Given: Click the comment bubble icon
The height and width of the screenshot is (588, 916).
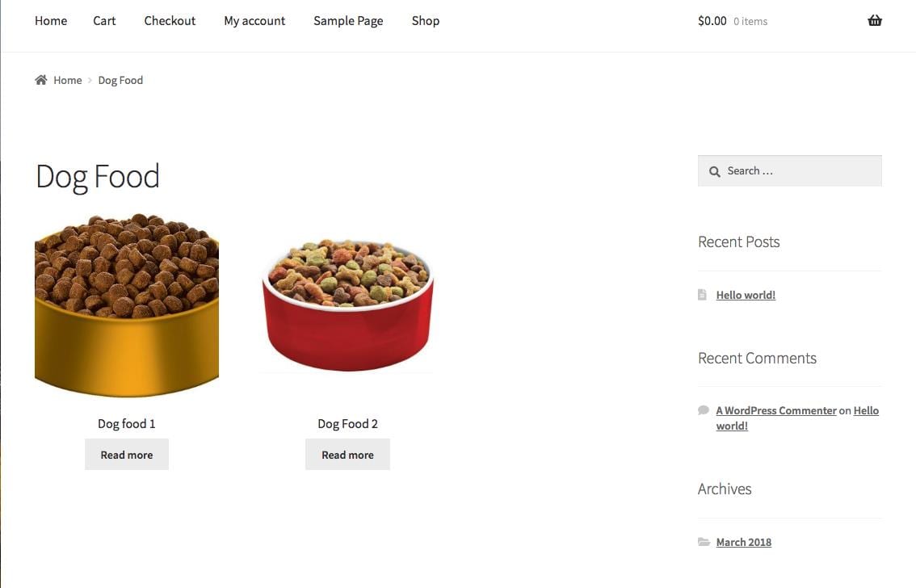Looking at the screenshot, I should point(703,410).
